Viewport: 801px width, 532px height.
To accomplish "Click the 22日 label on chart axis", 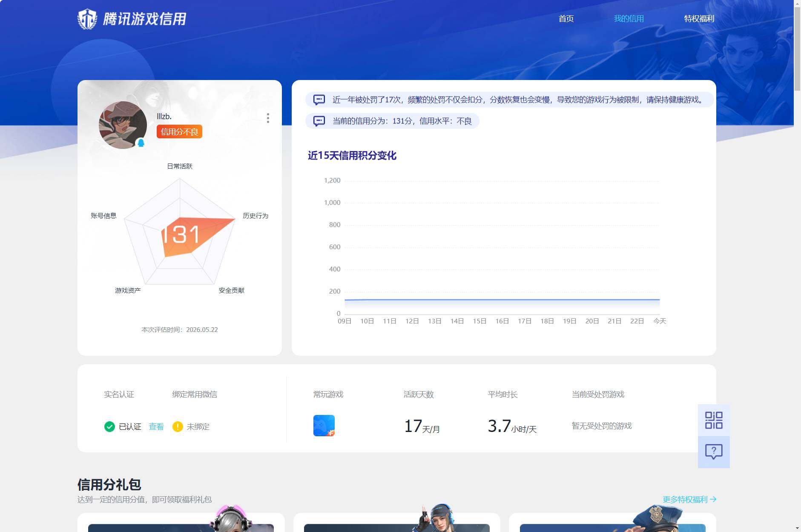I will coord(637,321).
